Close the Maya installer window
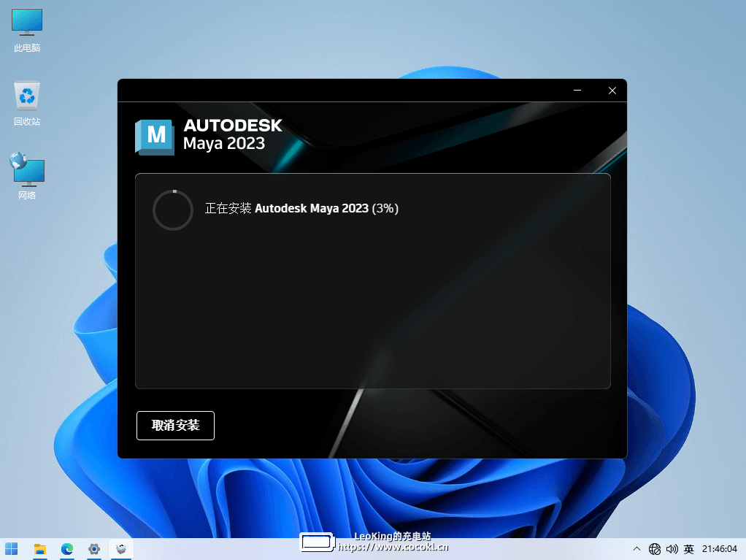Viewport: 746px width, 560px height. (x=612, y=91)
